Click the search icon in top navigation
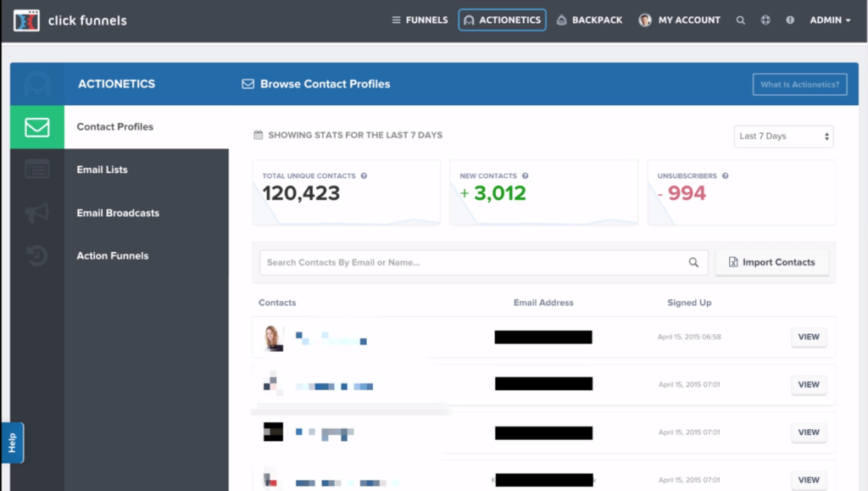The image size is (868, 491). tap(741, 20)
